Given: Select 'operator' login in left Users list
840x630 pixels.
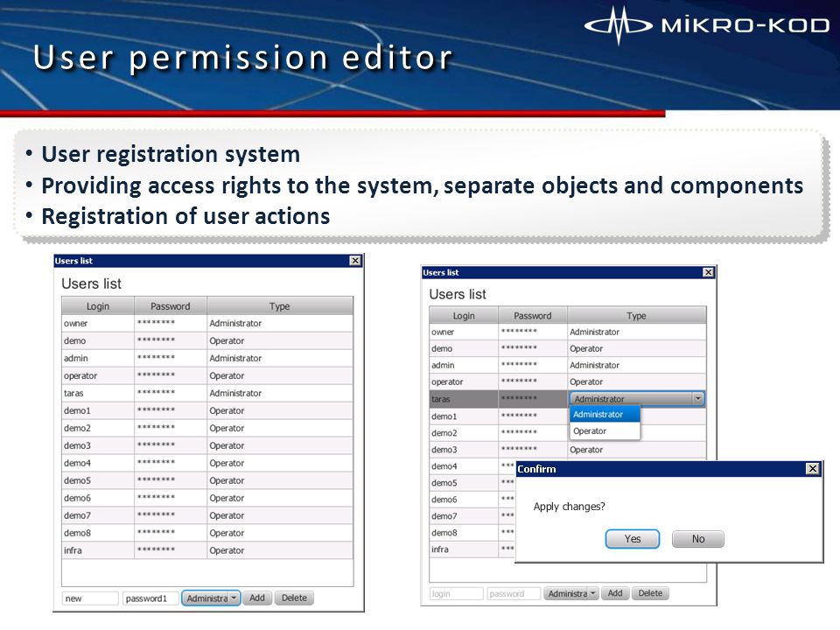Looking at the screenshot, I should pos(80,375).
